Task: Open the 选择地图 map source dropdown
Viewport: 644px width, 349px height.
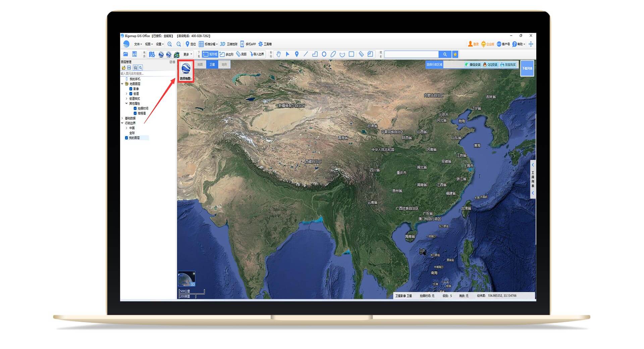Action: [x=186, y=71]
